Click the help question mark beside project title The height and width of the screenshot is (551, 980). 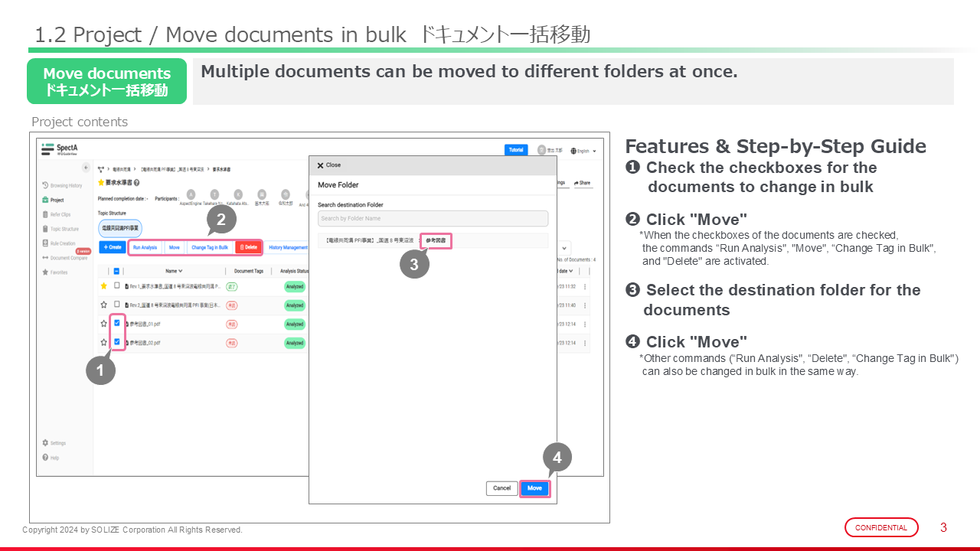click(x=136, y=183)
